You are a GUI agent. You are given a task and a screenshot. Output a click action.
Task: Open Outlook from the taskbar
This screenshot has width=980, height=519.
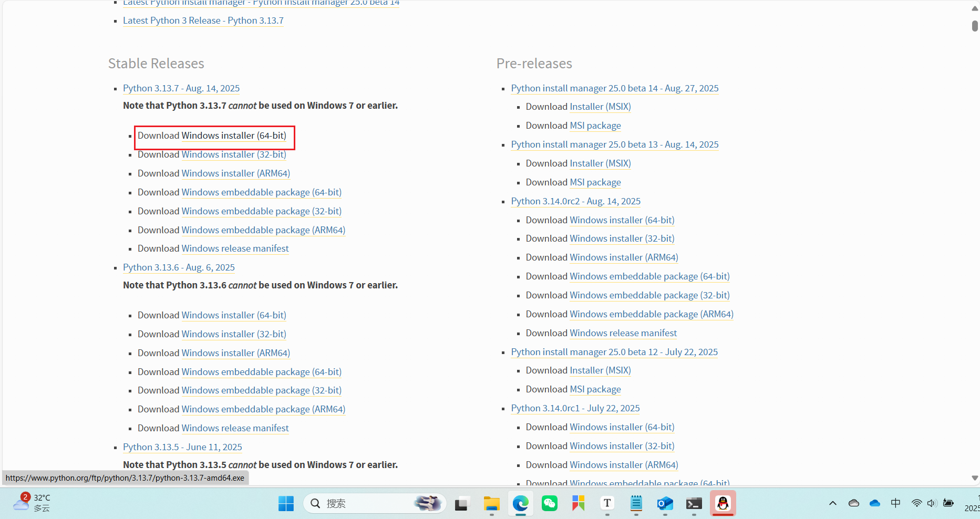665,504
